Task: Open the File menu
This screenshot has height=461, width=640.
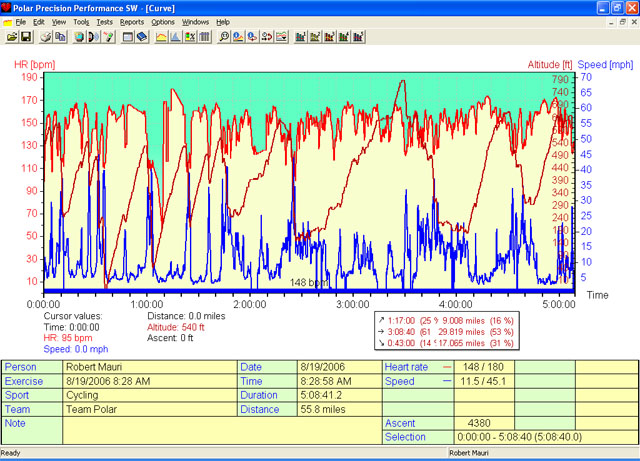Action: (x=20, y=22)
